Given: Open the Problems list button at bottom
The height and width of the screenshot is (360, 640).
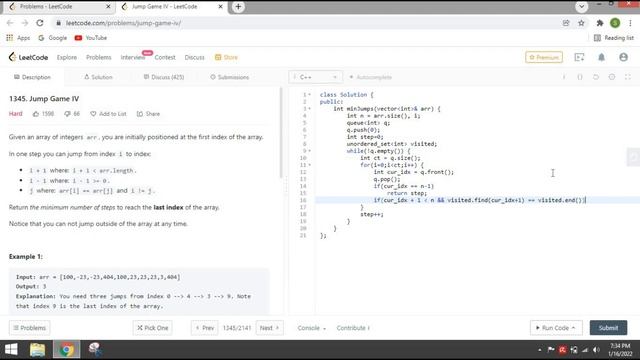Looking at the screenshot, I should click(29, 328).
